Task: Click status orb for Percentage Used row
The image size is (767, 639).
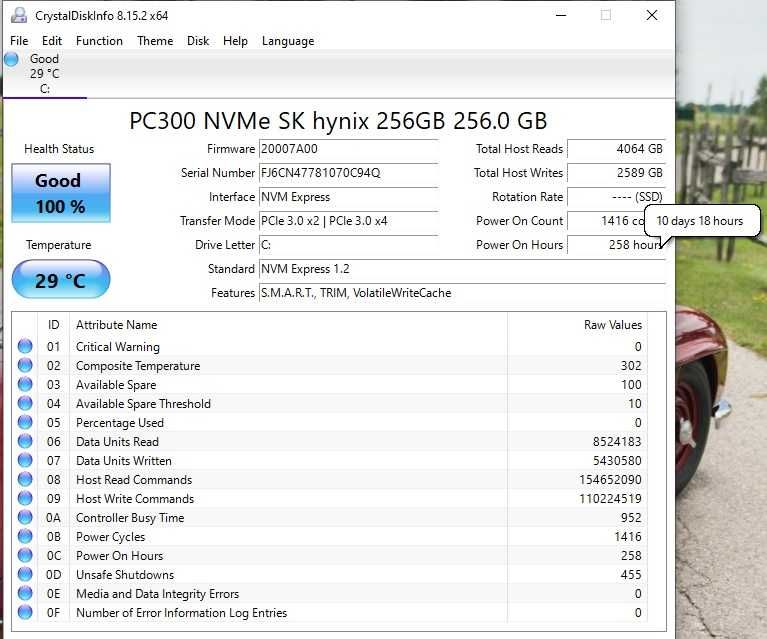Action: tap(25, 422)
